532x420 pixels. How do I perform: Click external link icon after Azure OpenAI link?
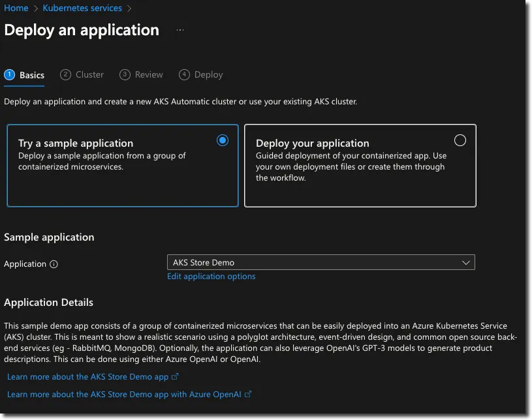coord(248,394)
